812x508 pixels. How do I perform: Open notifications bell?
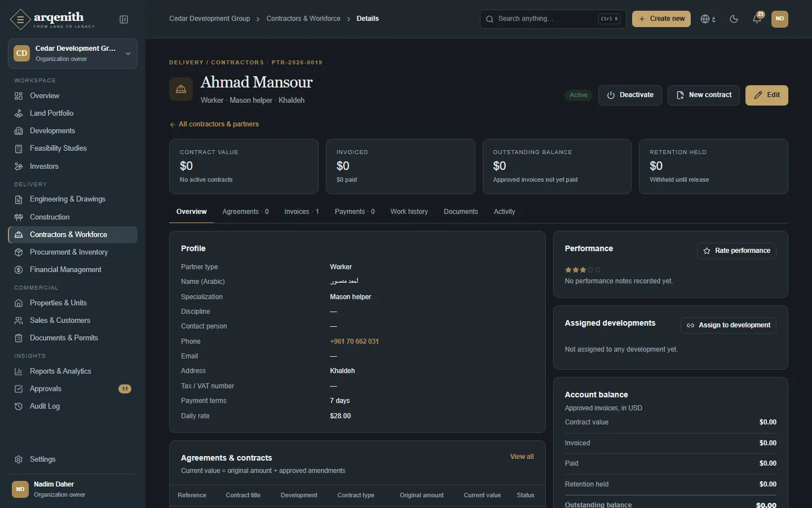(x=757, y=19)
